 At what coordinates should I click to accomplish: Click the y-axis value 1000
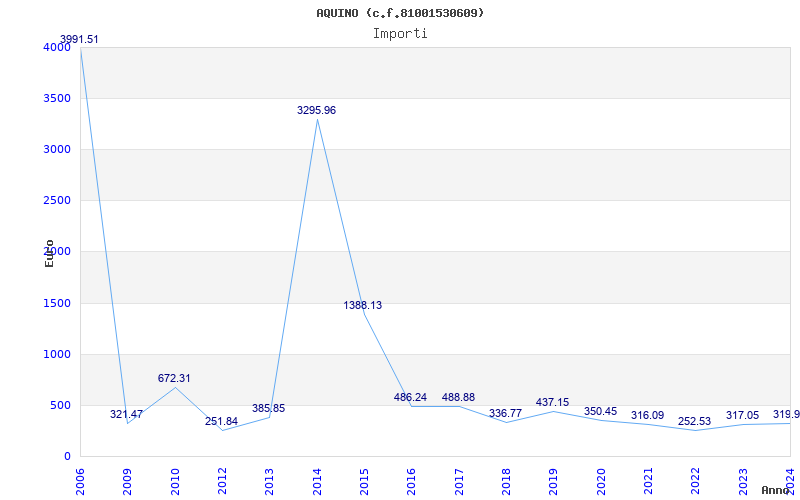[57, 355]
